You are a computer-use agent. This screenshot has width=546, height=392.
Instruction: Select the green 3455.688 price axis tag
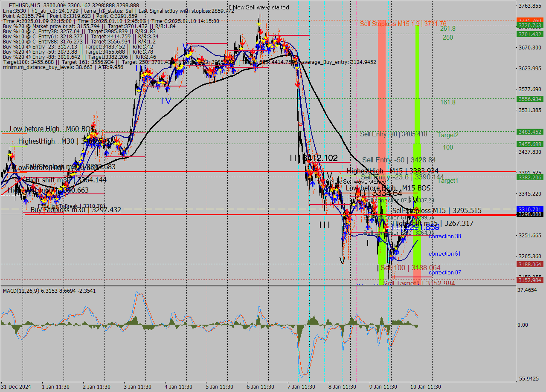point(530,144)
